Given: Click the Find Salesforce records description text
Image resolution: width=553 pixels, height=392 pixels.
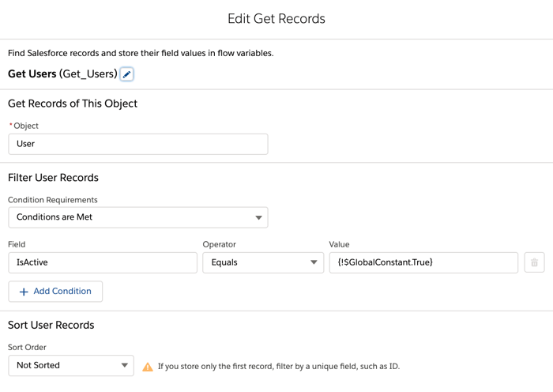Looking at the screenshot, I should tap(141, 53).
